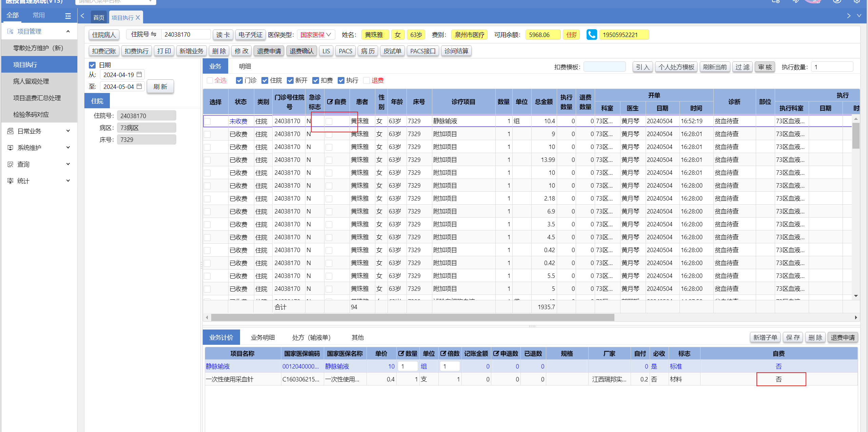Viewport: 868px width, 432px height.
Task: Uncheck the 日期 checkbox
Action: (92, 65)
